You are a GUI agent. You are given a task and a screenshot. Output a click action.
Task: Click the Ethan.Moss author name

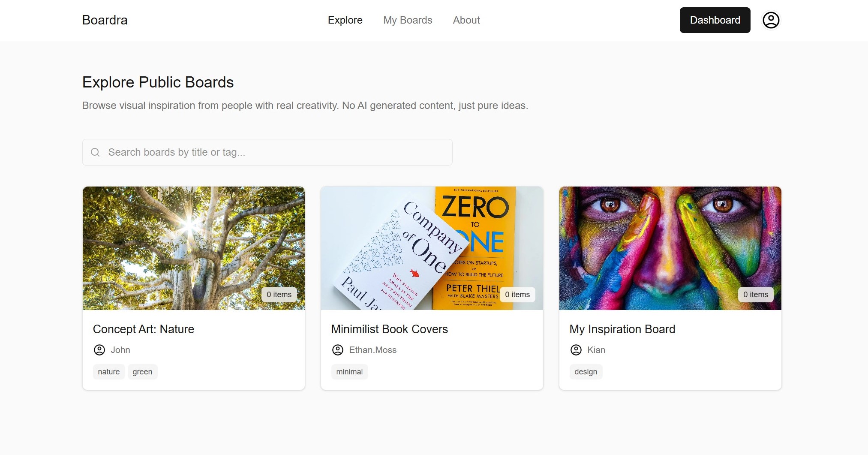tap(373, 350)
